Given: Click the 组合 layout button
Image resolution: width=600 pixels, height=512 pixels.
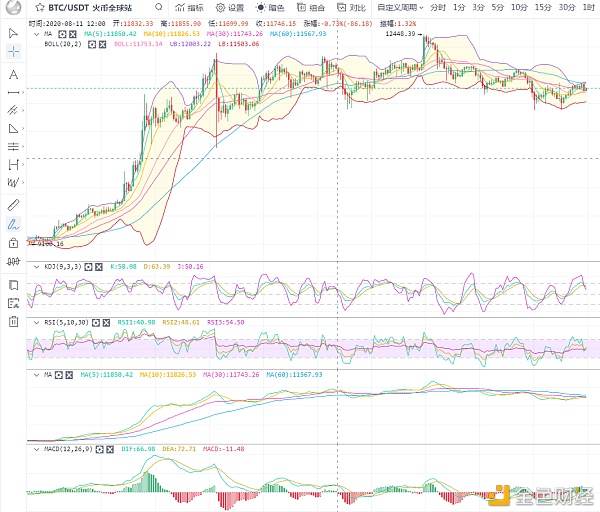Looking at the screenshot, I should click(x=311, y=7).
